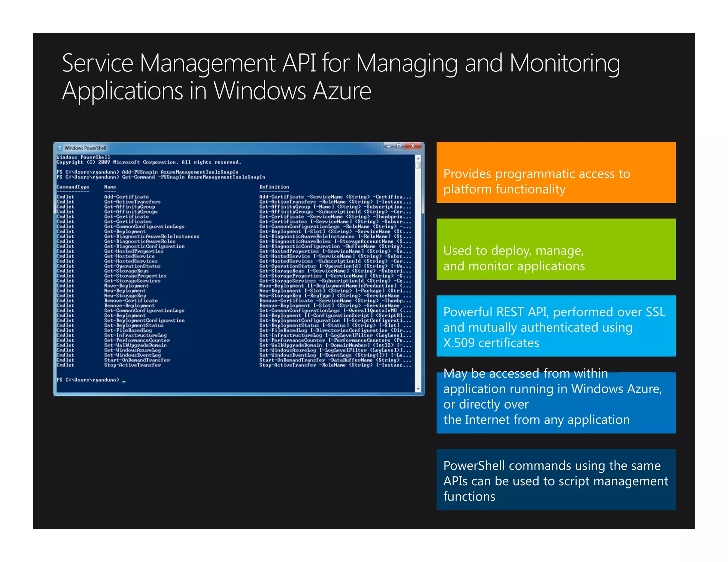Click the green 'Used to deploy, manage' box

[556, 249]
